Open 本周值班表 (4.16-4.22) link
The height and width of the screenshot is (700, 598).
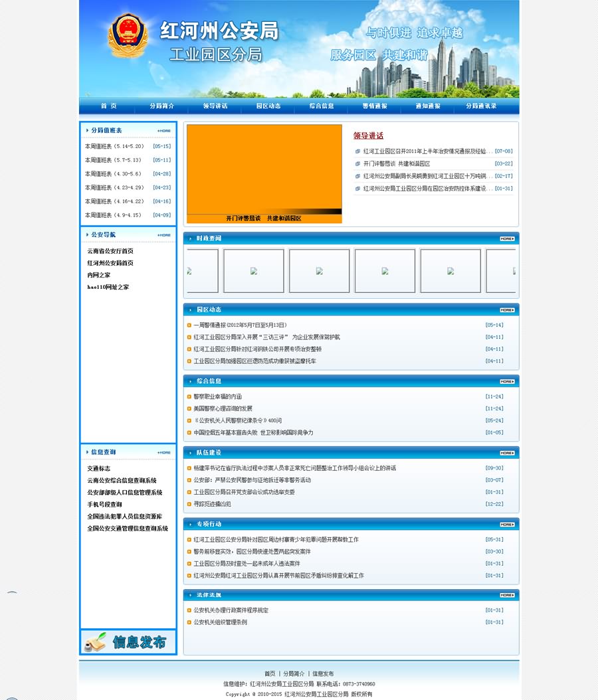pyautogui.click(x=115, y=202)
